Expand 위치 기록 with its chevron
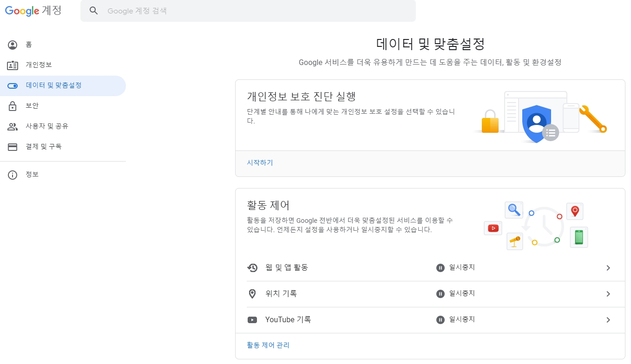Viewport: 631px width, 364px height. [608, 294]
